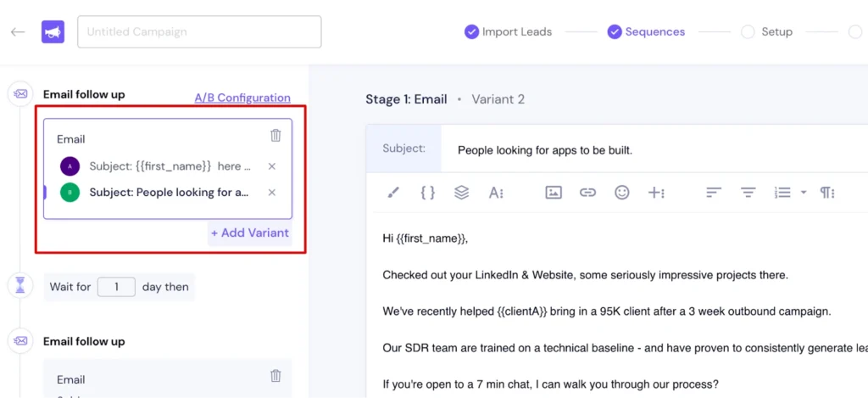Remove variant B using its X
The image size is (868, 398).
tap(271, 193)
